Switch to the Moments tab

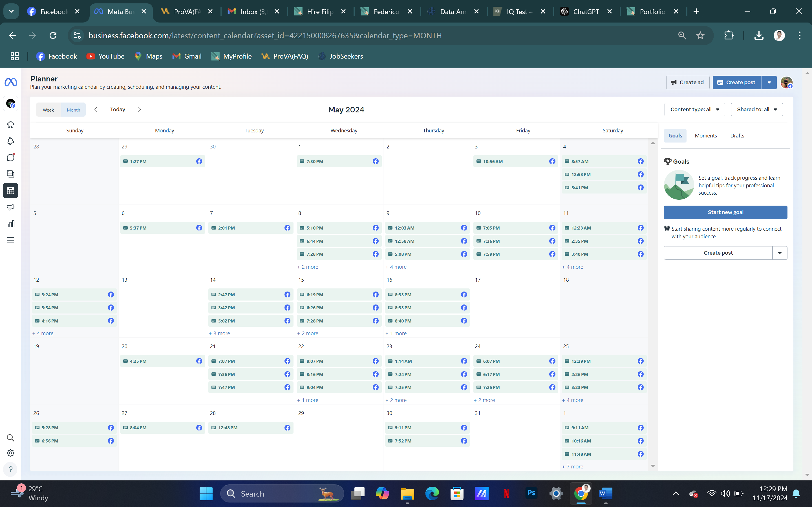tap(706, 135)
